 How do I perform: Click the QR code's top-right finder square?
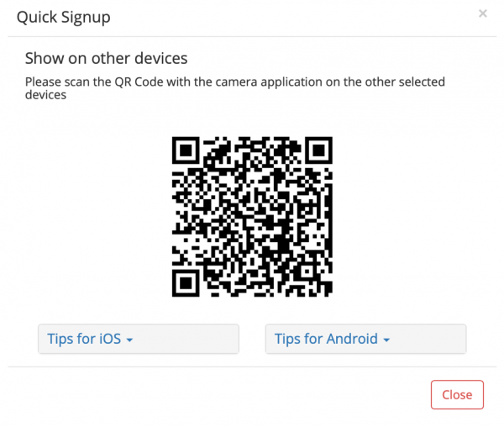pyautogui.click(x=318, y=151)
